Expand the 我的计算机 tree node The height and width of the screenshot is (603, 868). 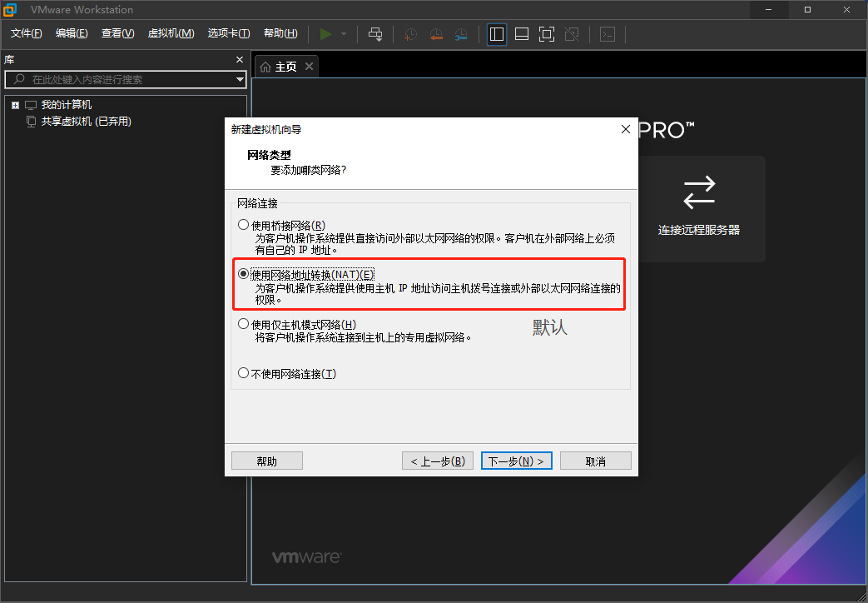tap(16, 105)
